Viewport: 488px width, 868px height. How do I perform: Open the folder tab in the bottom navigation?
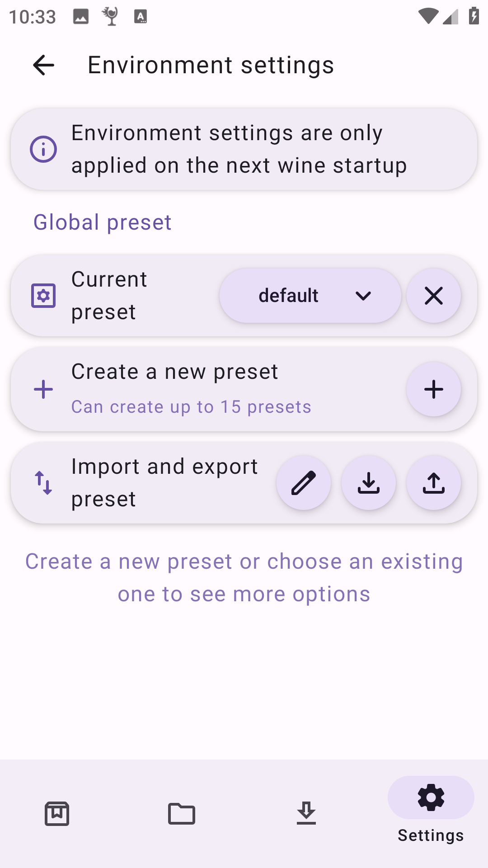182,814
